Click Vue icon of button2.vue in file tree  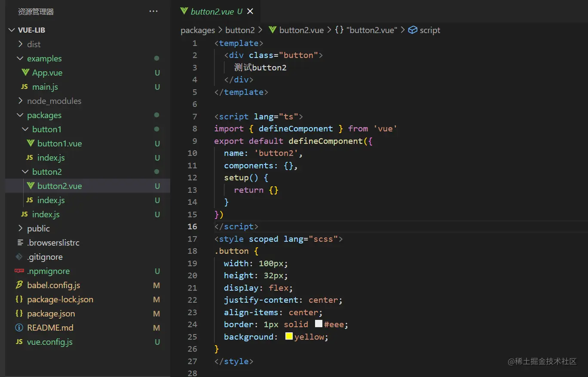pyautogui.click(x=31, y=186)
